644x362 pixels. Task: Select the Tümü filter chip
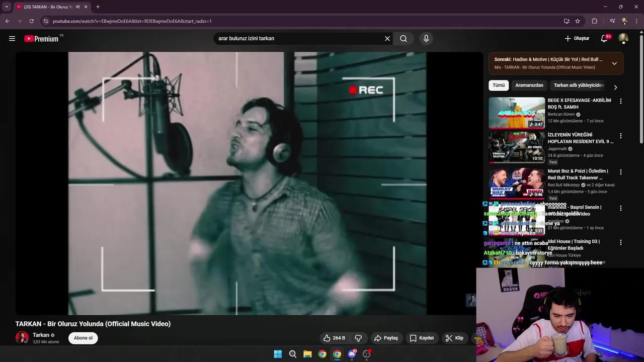point(499,85)
